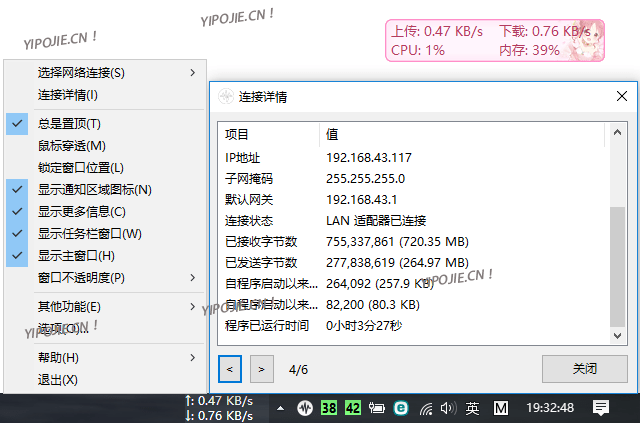Click the details list scrollbar thumb
Screen dimensions: 640x423
618,267
